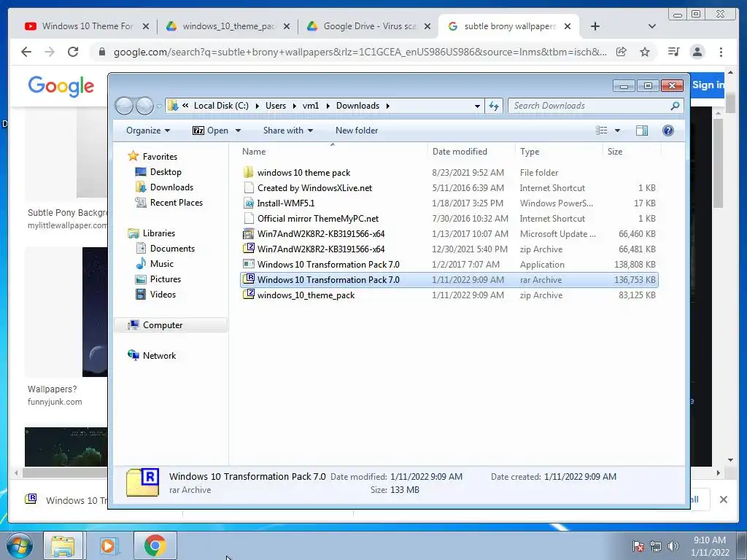Open Downloads in Favorites
The height and width of the screenshot is (560, 747).
pos(171,187)
